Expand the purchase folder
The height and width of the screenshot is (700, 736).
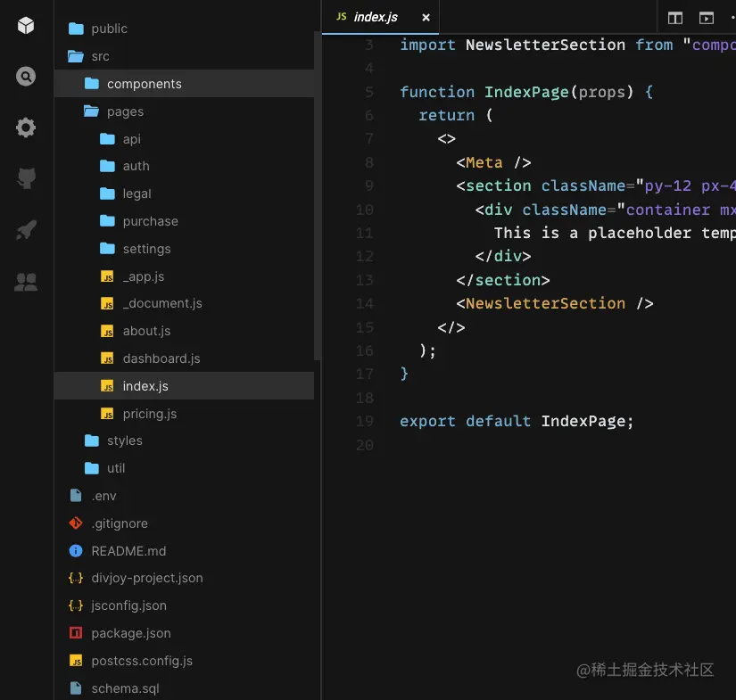click(184, 221)
